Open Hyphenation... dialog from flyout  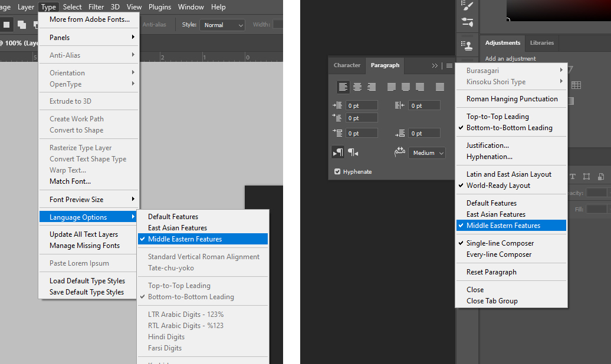(511, 157)
